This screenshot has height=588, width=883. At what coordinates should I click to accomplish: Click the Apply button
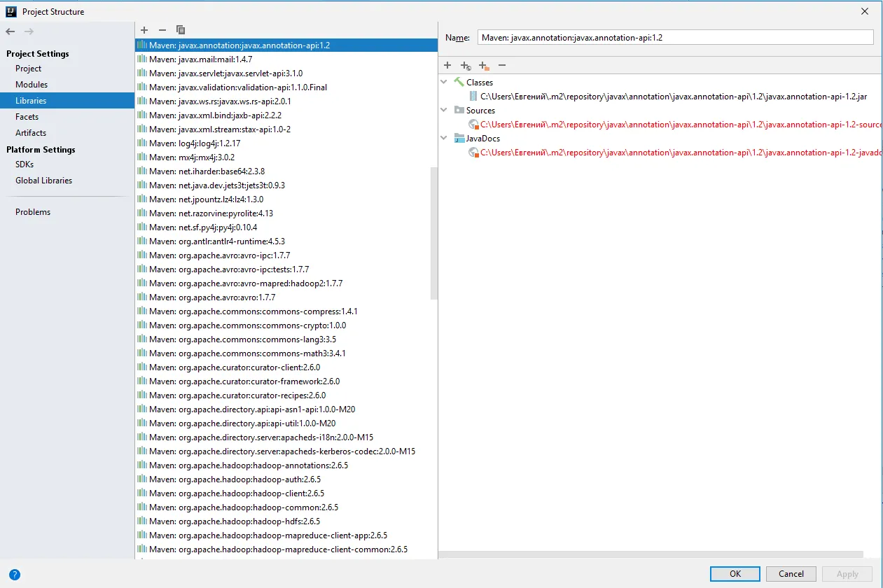[x=847, y=573]
